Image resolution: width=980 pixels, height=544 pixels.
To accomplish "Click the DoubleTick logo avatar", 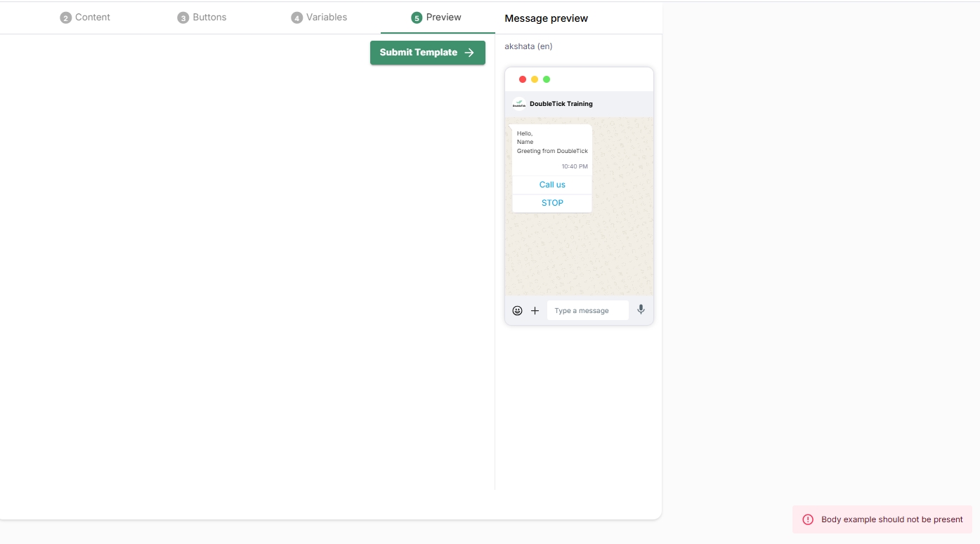I will pyautogui.click(x=519, y=104).
